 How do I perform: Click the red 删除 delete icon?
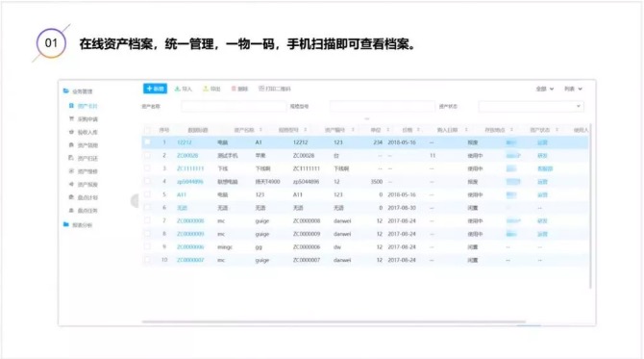click(234, 89)
